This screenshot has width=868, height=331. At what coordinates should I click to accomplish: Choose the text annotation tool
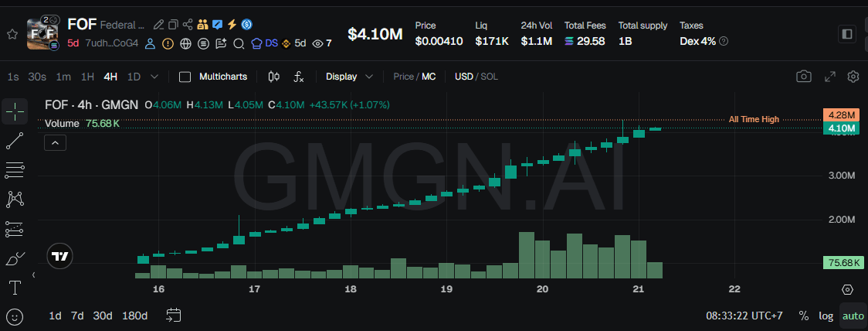click(15, 288)
